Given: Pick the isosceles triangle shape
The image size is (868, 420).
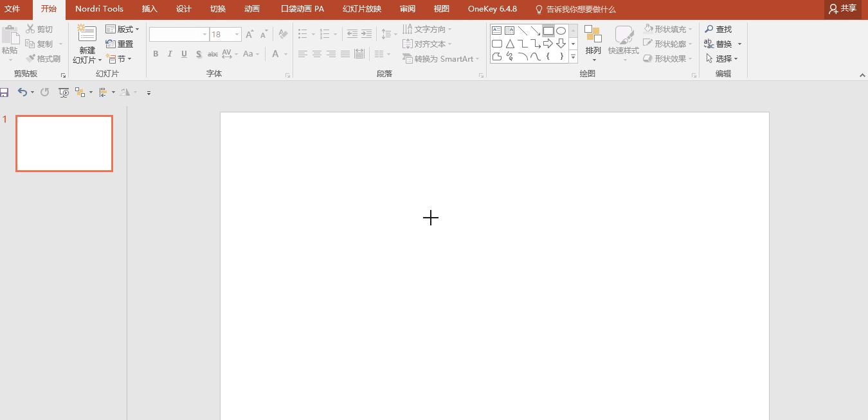Looking at the screenshot, I should [x=510, y=44].
